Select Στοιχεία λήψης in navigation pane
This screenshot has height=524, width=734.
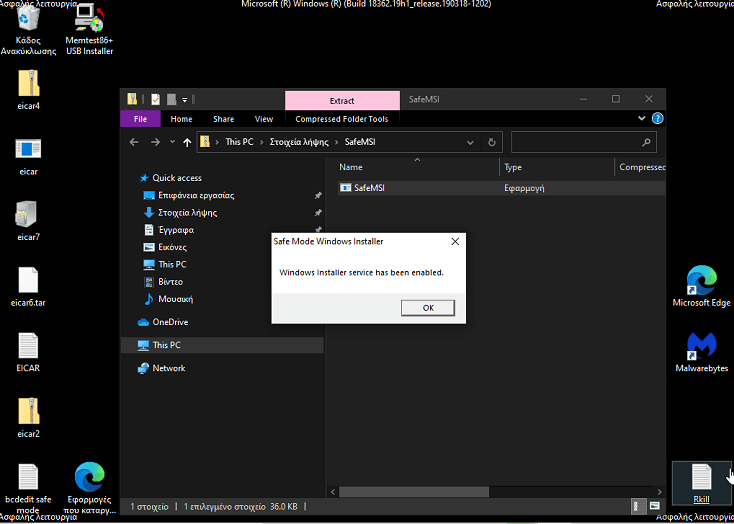(x=188, y=213)
